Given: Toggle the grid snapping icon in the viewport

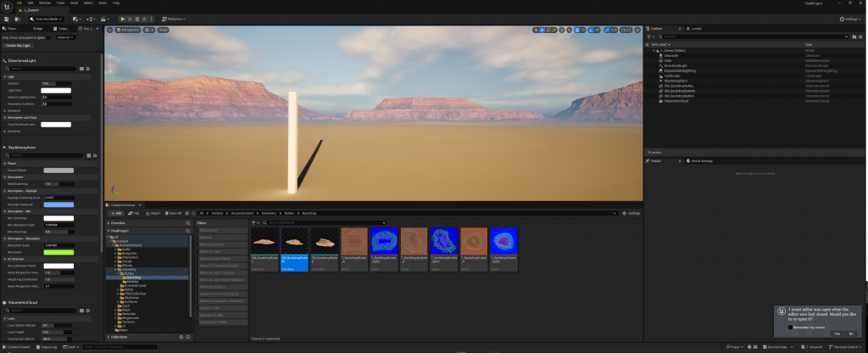Looking at the screenshot, I should click(x=576, y=30).
